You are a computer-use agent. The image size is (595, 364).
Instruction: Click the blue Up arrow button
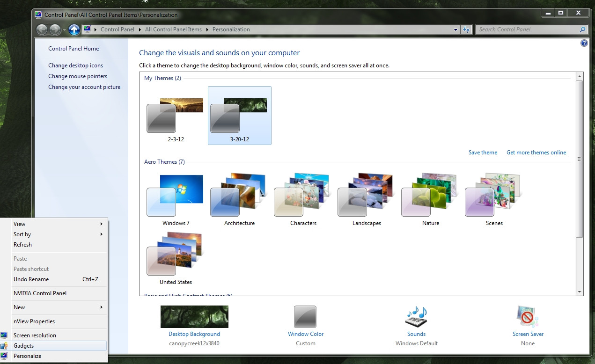pyautogui.click(x=74, y=29)
